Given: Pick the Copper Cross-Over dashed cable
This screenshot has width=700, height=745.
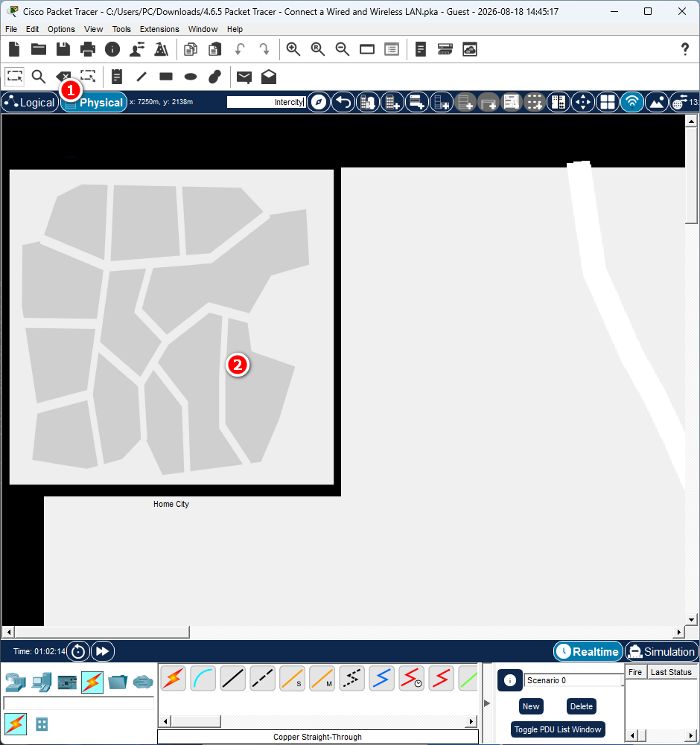Looking at the screenshot, I should [262, 678].
